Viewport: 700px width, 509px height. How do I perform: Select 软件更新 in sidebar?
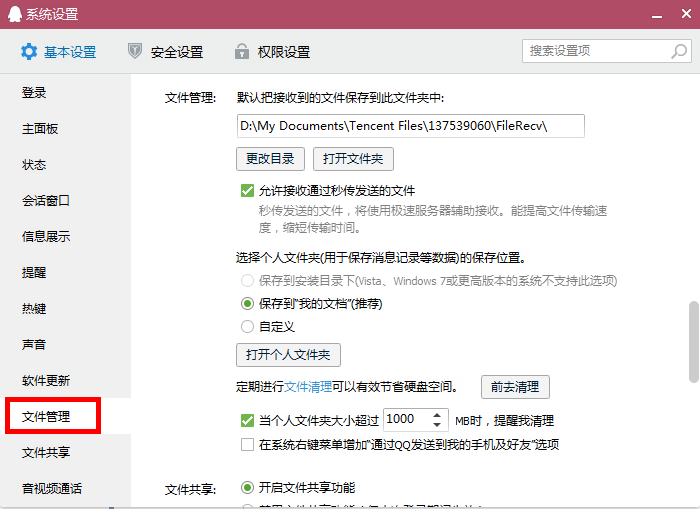pyautogui.click(x=46, y=380)
